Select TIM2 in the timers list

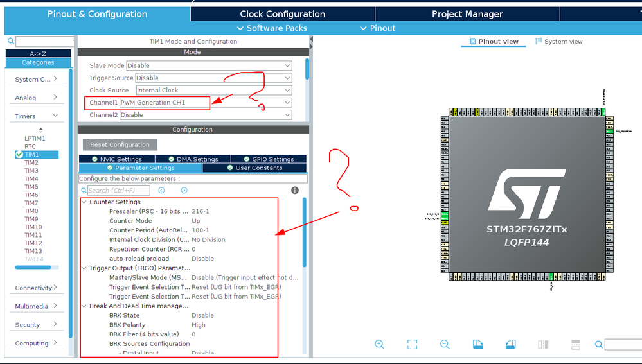[x=31, y=162]
